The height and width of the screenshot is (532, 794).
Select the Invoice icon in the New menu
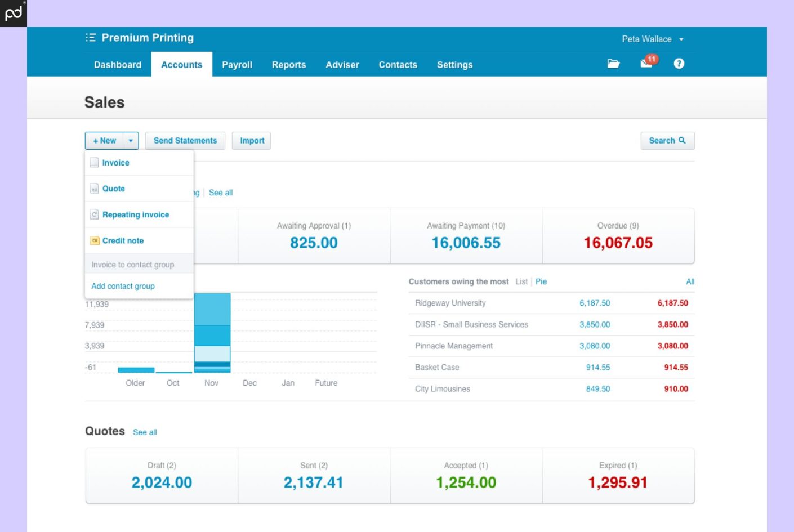coord(93,162)
